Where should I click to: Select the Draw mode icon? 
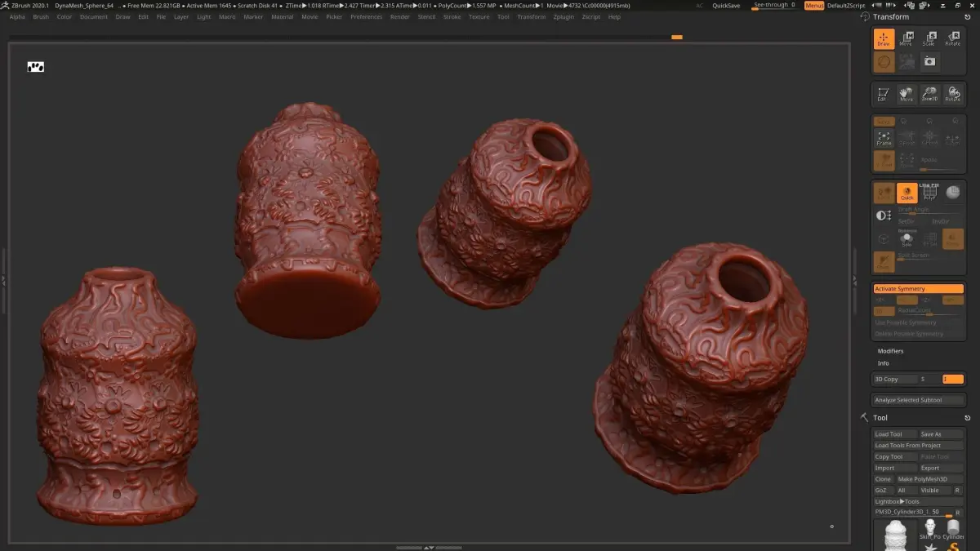pos(884,38)
